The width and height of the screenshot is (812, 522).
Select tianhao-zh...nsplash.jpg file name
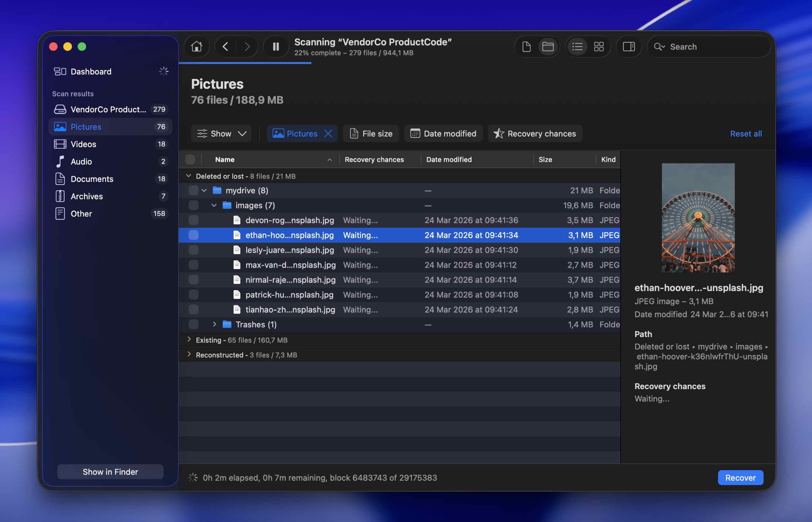click(290, 310)
